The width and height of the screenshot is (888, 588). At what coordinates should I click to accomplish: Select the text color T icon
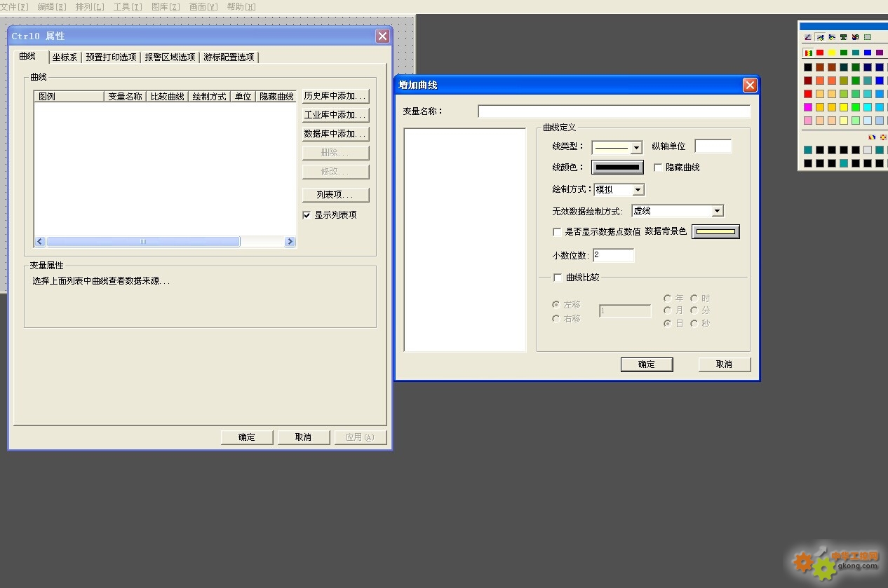(x=843, y=37)
